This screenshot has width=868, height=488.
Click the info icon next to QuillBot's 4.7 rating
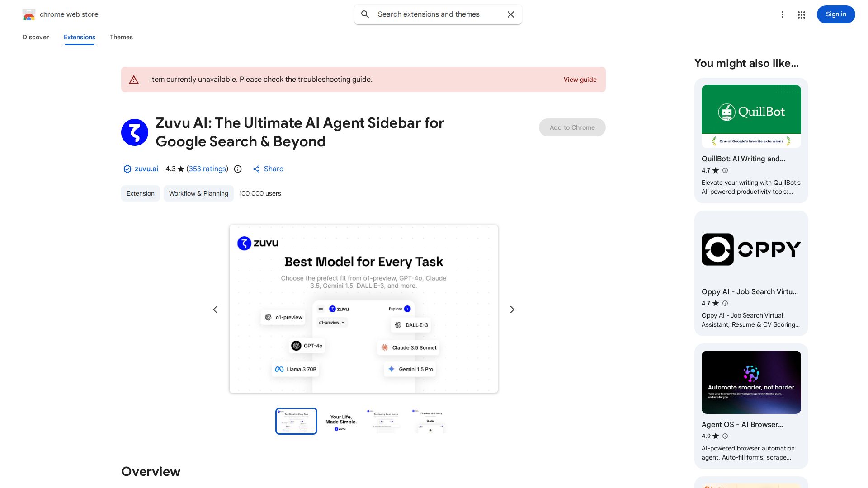725,170
